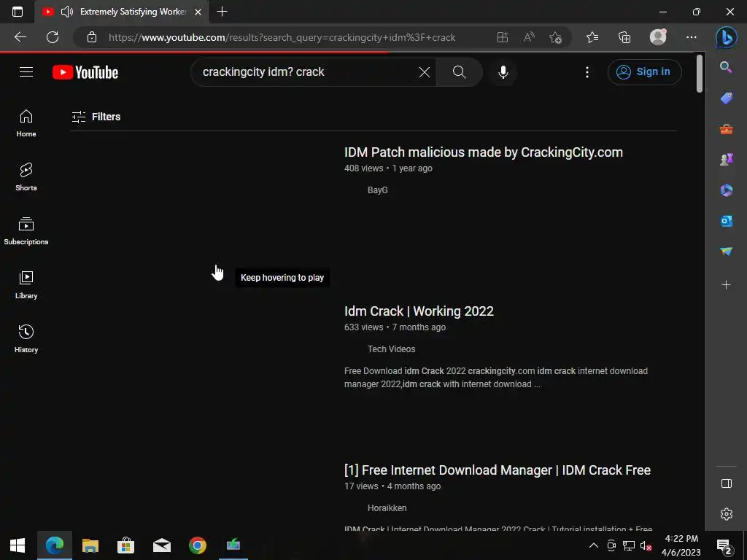Open the notification center
The width and height of the screenshot is (747, 560).
(x=724, y=545)
